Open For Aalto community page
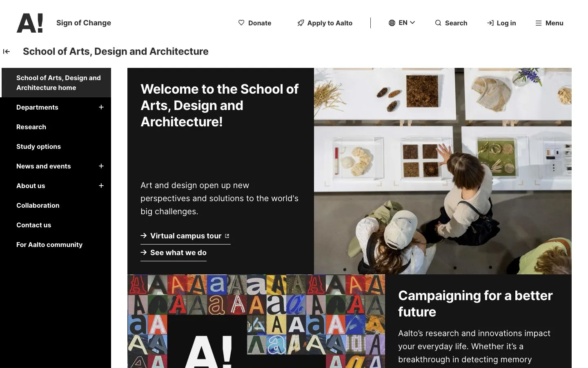This screenshot has height=368, width=588. tap(49, 245)
